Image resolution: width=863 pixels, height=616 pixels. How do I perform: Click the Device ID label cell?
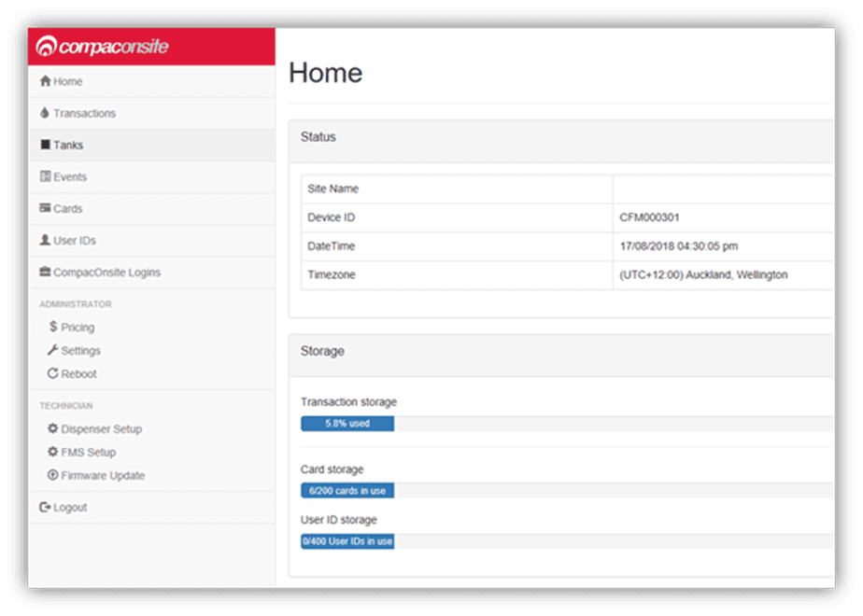457,217
